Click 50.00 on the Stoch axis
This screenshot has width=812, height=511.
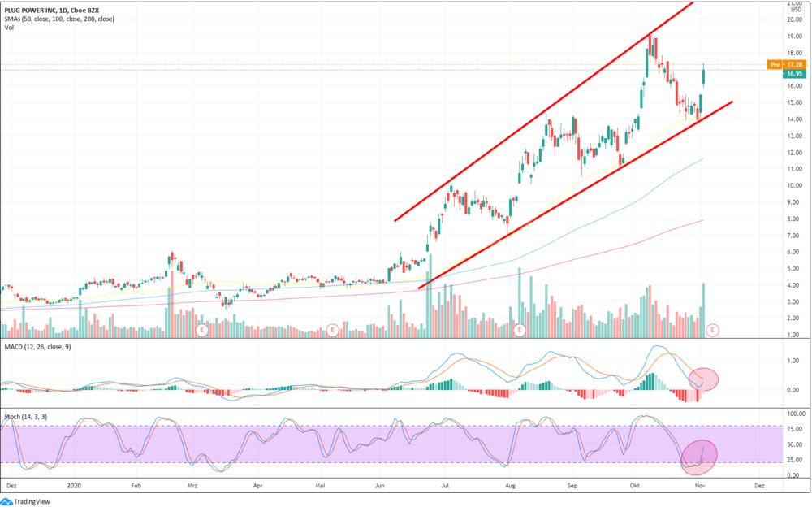point(795,444)
